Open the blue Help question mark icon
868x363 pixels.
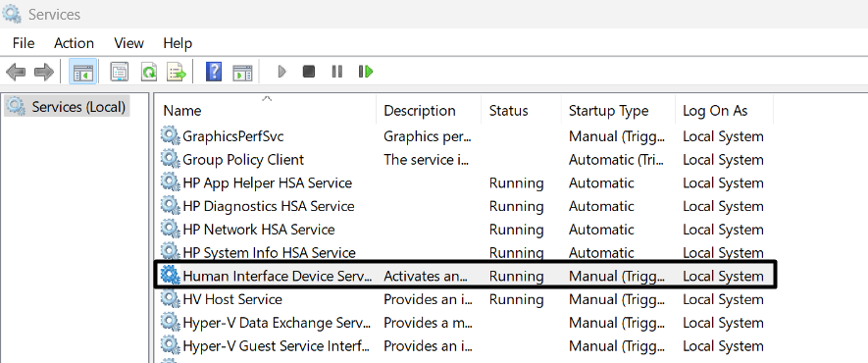pyautogui.click(x=213, y=72)
